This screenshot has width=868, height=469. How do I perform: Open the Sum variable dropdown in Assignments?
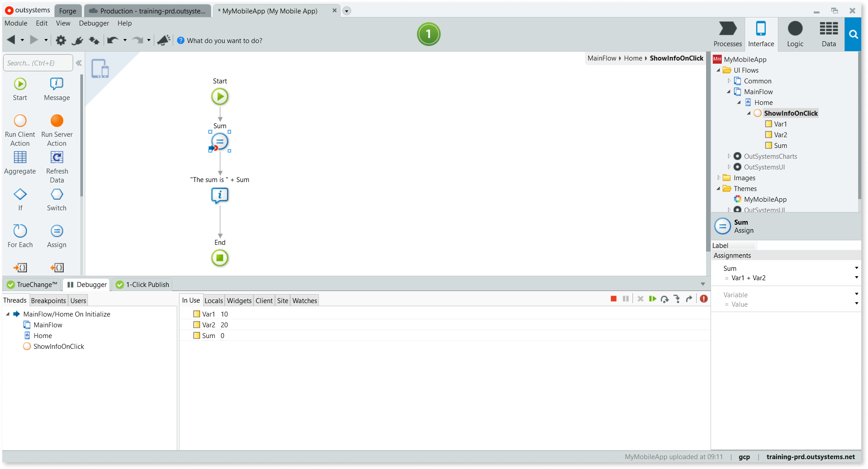tap(856, 268)
